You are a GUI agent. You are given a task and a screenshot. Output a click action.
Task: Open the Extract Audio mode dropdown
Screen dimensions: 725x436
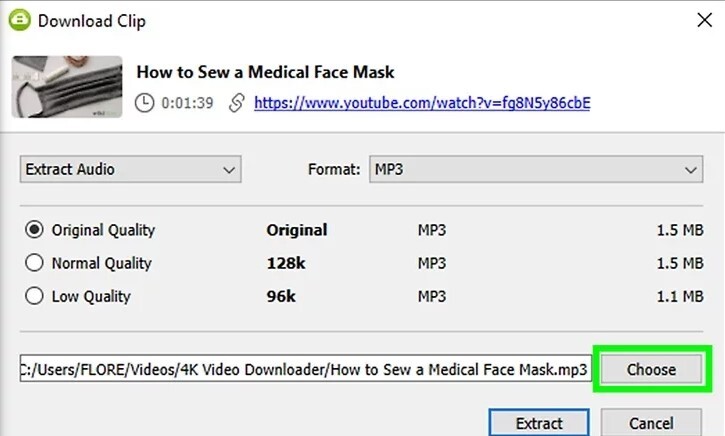(x=130, y=169)
